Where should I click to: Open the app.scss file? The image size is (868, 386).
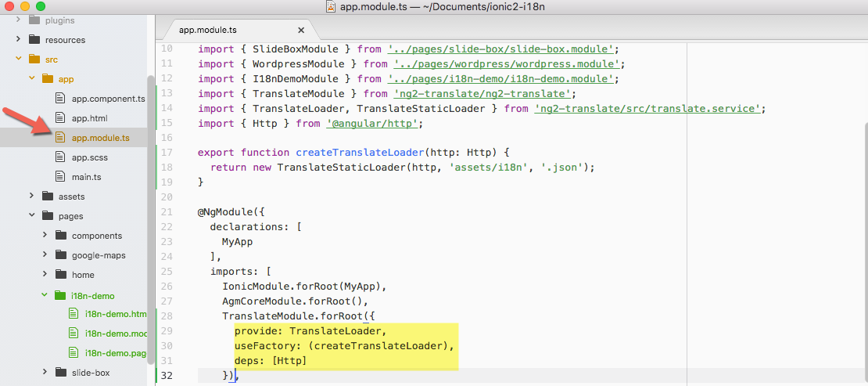point(90,157)
